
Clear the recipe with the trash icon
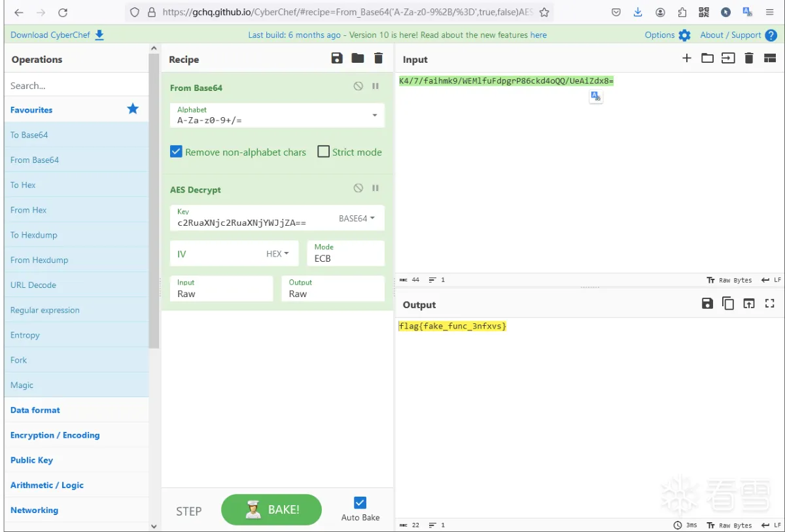[378, 58]
